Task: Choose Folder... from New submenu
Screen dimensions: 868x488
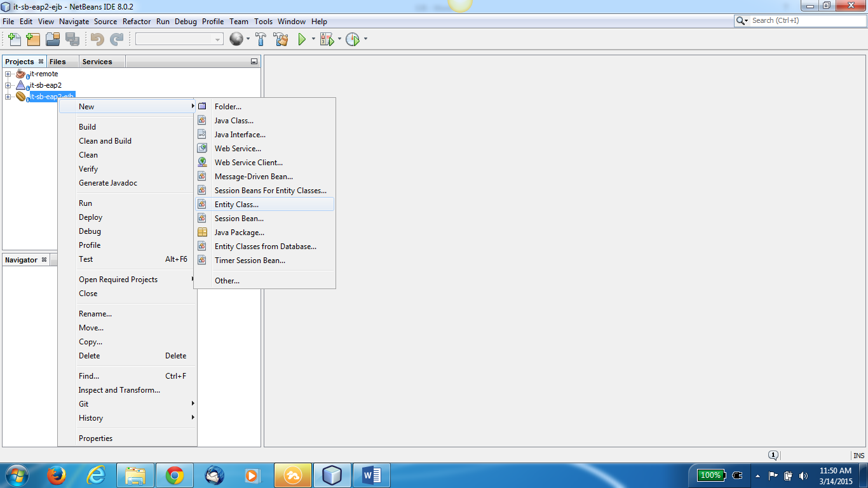Action: (264, 107)
